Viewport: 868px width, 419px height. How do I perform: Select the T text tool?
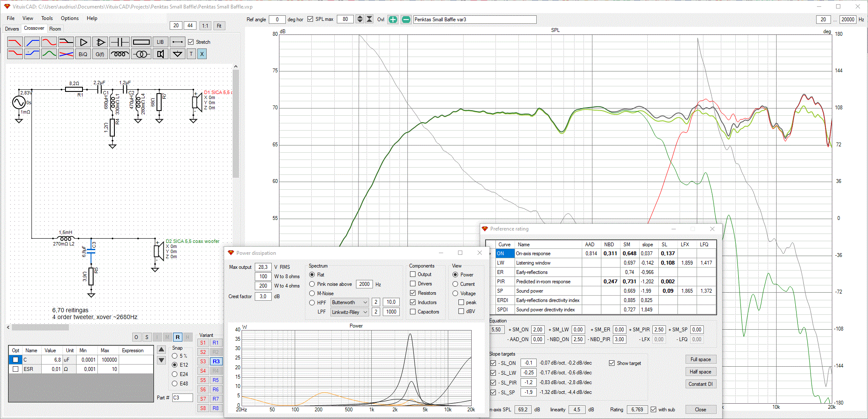[x=191, y=54]
